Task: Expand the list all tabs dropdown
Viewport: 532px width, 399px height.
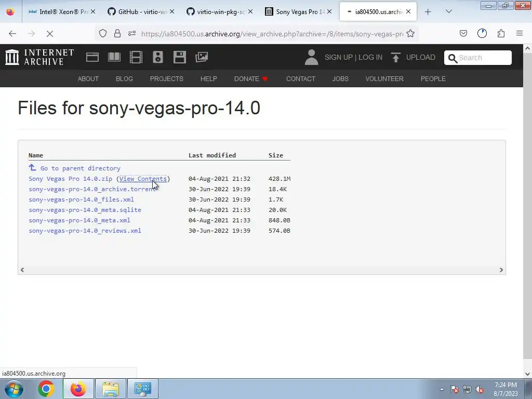Action: click(x=448, y=11)
